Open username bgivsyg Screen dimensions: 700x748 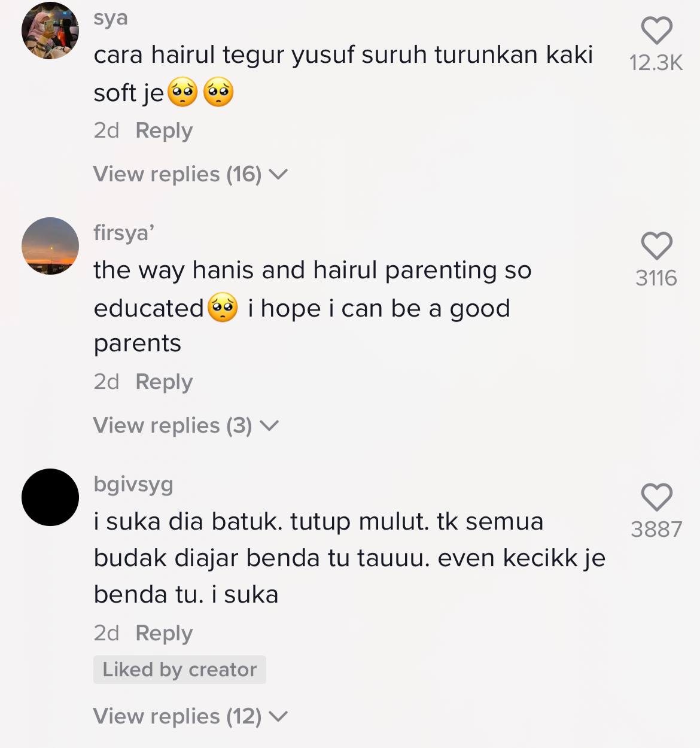(x=133, y=485)
